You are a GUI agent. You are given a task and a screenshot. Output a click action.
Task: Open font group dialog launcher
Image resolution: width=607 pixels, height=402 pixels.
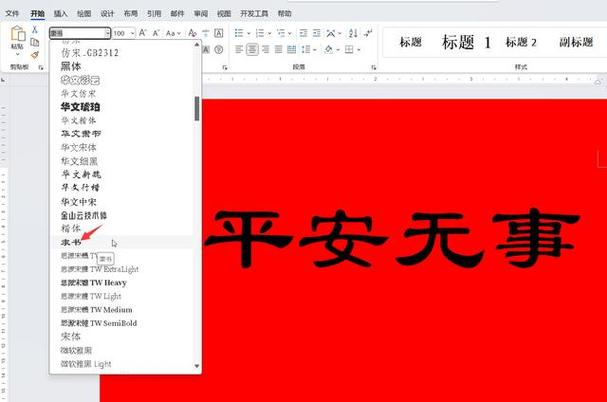[x=225, y=68]
